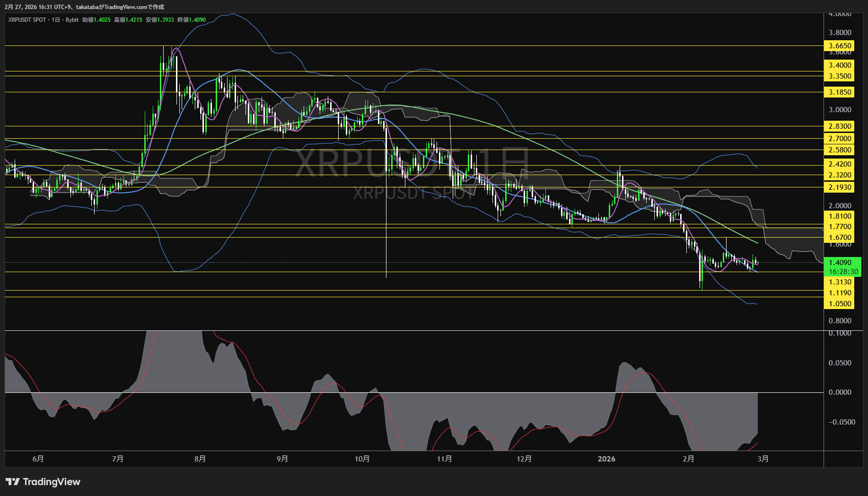
Task: Click the 2026 year label on the time axis
Action: [x=607, y=459]
